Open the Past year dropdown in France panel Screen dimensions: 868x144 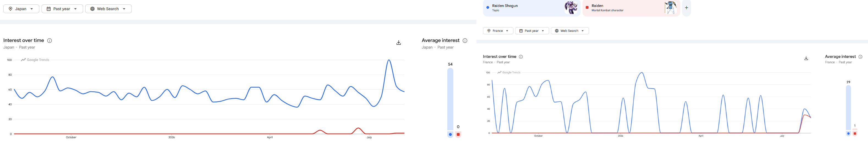point(532,31)
